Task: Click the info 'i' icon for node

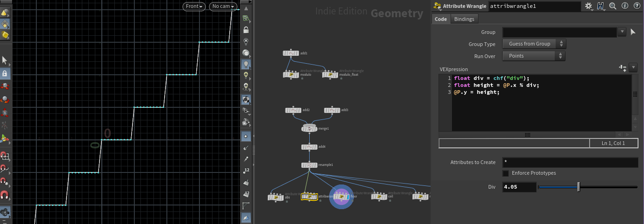Action: click(624, 6)
